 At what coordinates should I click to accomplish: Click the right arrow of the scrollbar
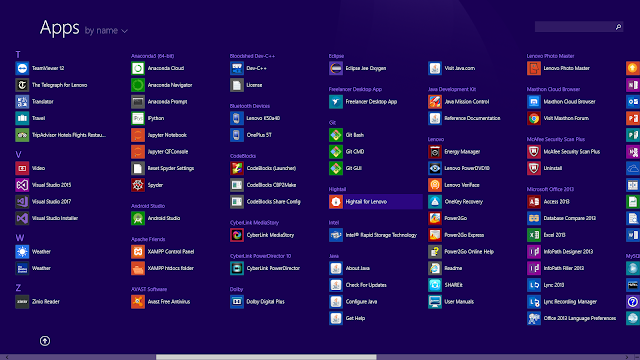[x=627, y=357]
